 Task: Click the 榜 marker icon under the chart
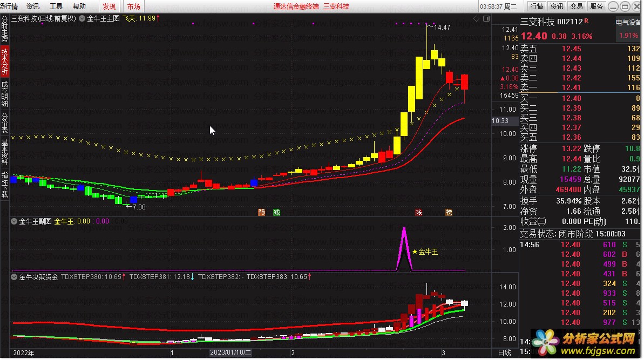tap(449, 212)
